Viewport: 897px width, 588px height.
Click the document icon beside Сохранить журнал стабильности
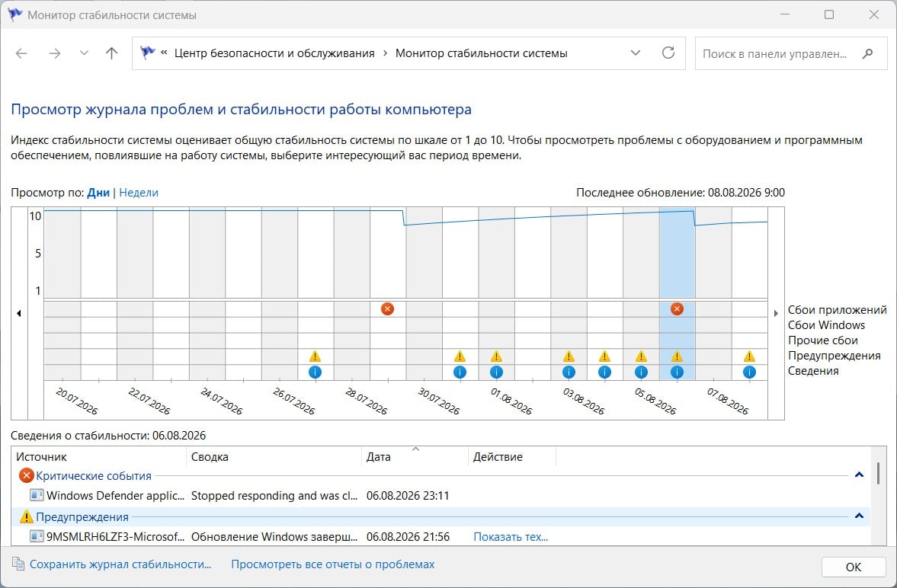coord(18,564)
